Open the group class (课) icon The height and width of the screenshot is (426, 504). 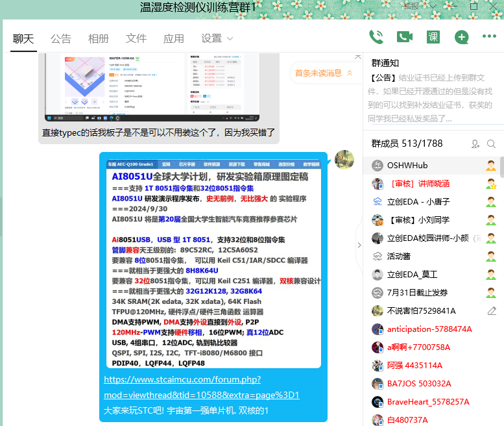433,37
